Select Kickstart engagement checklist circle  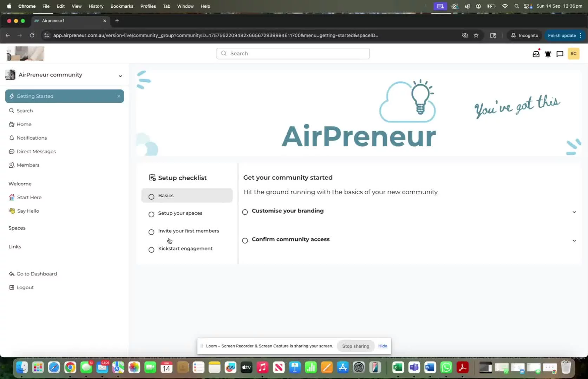151,250
